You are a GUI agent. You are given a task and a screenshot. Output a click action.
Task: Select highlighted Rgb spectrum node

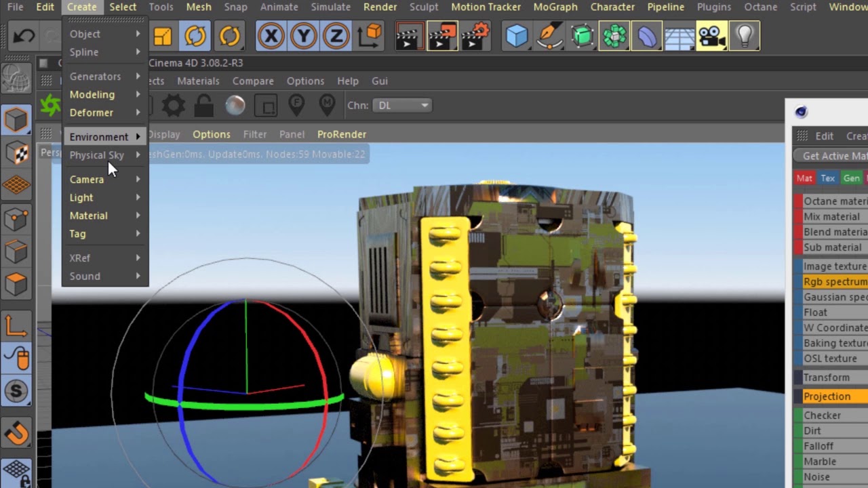(x=831, y=282)
